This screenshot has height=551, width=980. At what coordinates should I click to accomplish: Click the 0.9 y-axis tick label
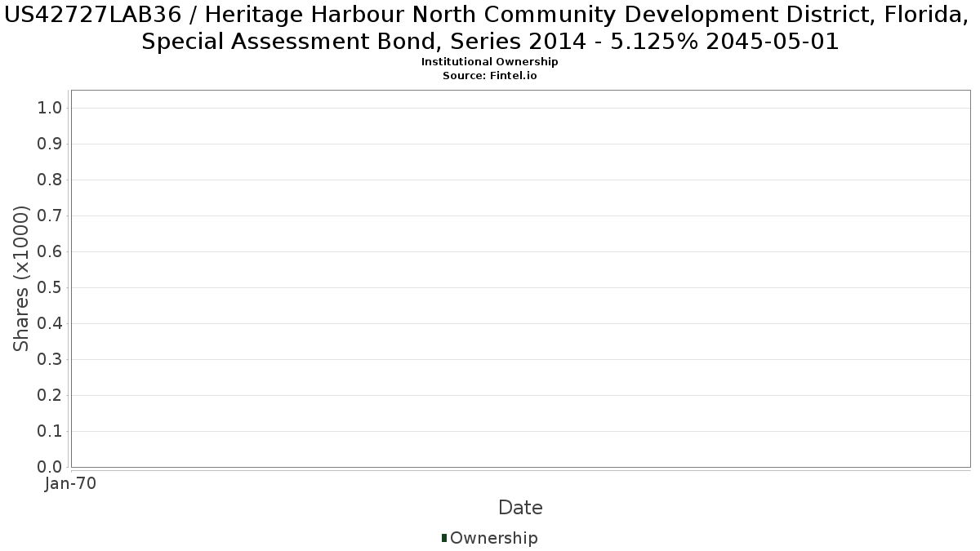coord(51,144)
